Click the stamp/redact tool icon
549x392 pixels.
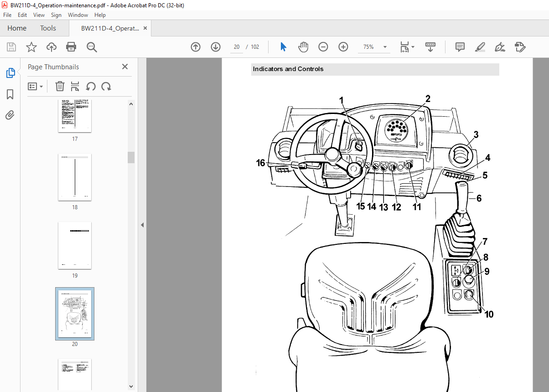(x=520, y=47)
